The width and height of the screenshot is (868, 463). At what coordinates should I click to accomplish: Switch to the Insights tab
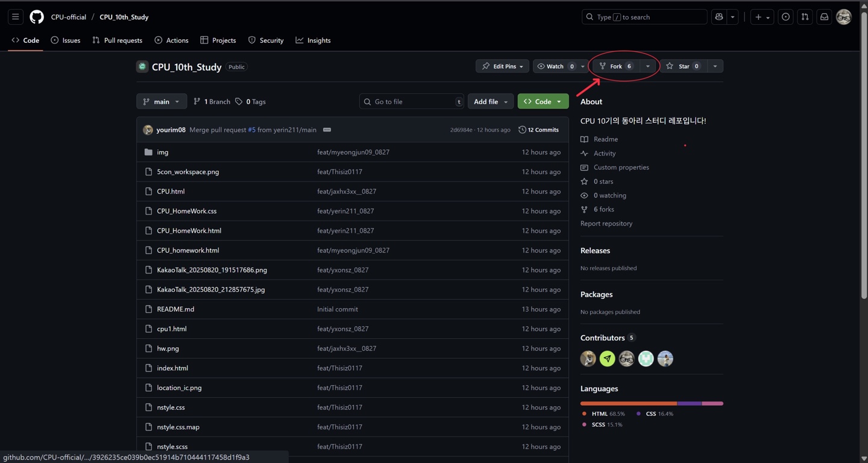313,40
